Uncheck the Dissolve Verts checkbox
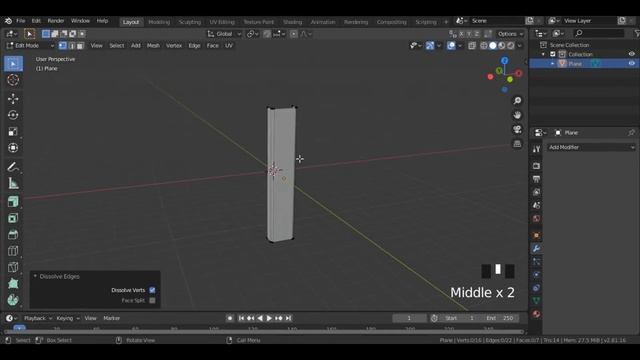The width and height of the screenshot is (640, 360). click(x=152, y=290)
